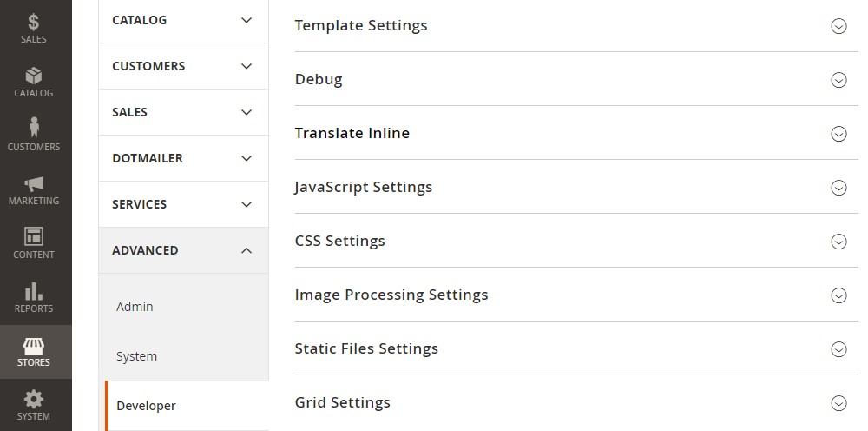This screenshot has height=431, width=868.
Task: Expand the Dotmailer configuration group
Action: pos(183,158)
